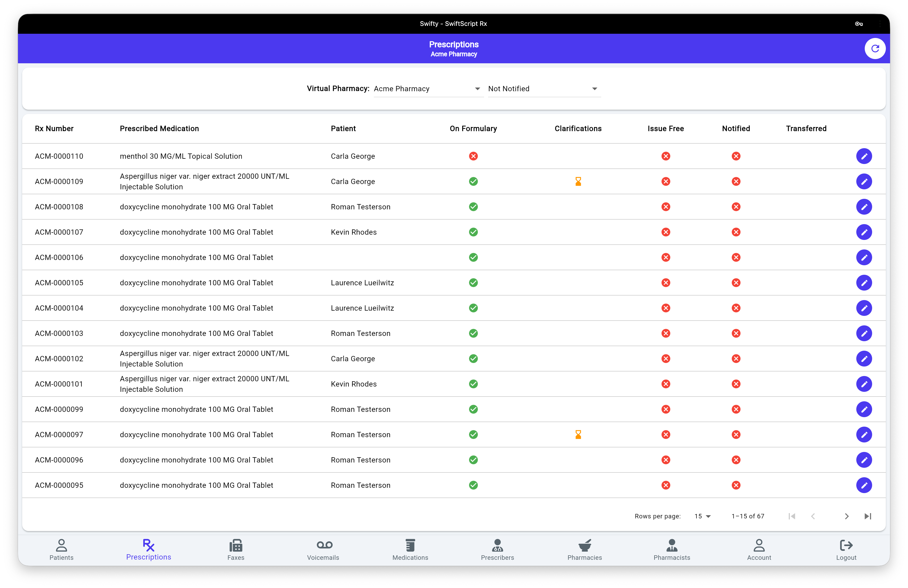Image resolution: width=908 pixels, height=588 pixels.
Task: Switch to the Patients tab
Action: (61, 549)
